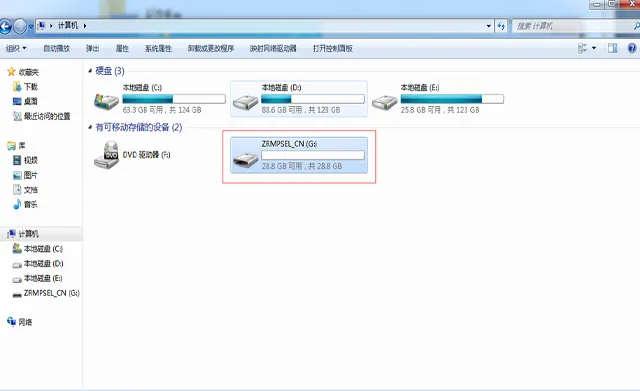Click the 计算机 breadcrumb in address bar
Screen dimensions: 640x391
[68, 26]
